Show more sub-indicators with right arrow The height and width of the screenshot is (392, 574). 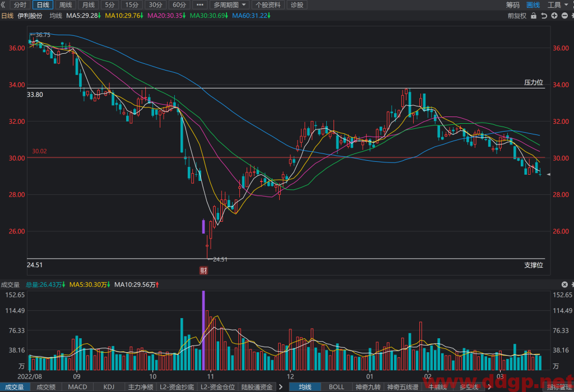pyautogui.click(x=281, y=387)
